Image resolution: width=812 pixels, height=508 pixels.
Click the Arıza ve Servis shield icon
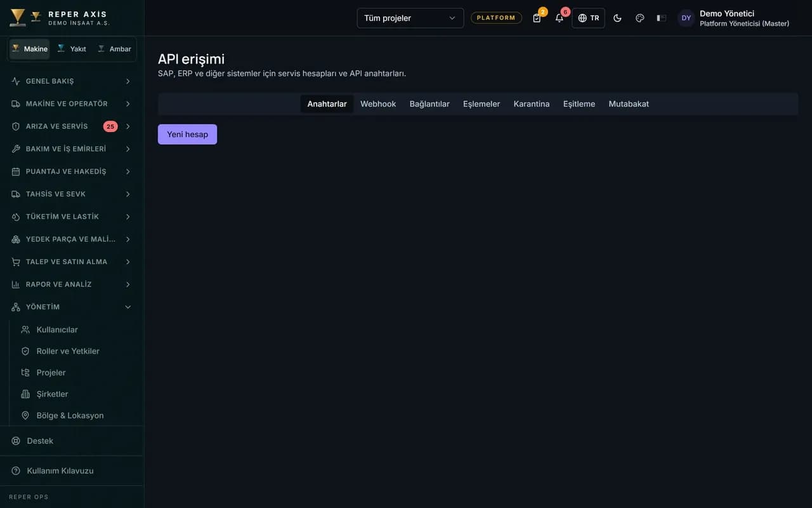(16, 126)
